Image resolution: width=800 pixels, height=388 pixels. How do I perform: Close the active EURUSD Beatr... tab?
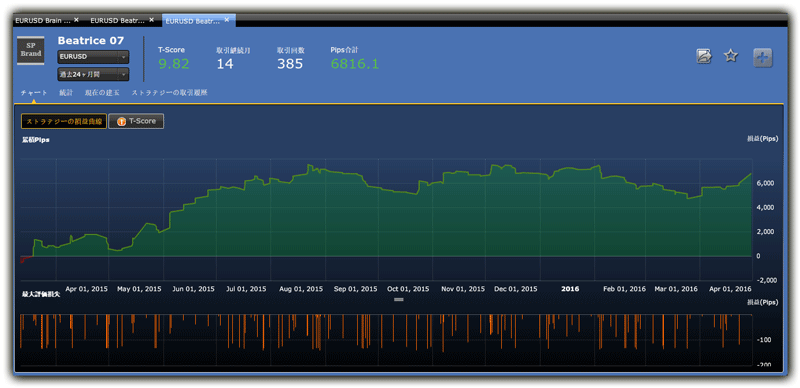tap(227, 20)
